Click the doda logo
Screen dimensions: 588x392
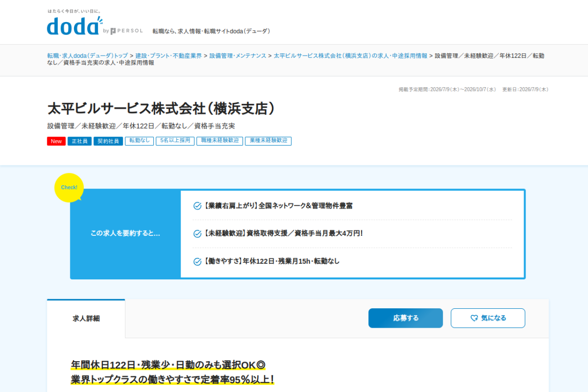tap(74, 26)
